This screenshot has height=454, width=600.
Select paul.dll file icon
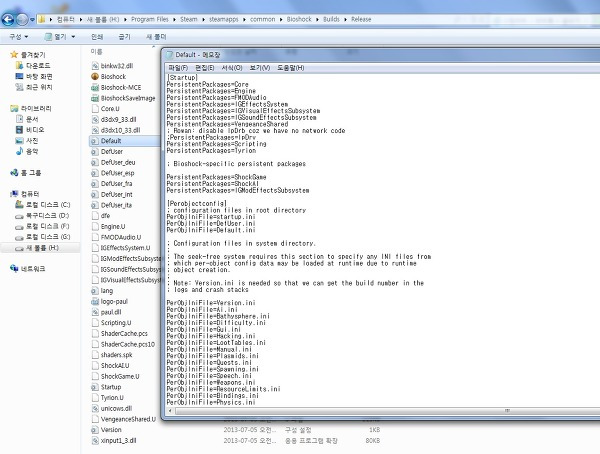tap(95, 312)
